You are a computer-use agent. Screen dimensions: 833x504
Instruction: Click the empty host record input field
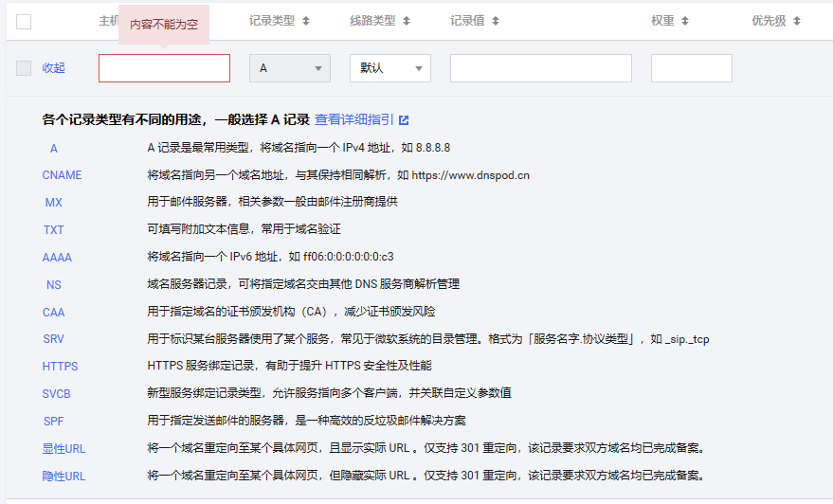coord(164,68)
